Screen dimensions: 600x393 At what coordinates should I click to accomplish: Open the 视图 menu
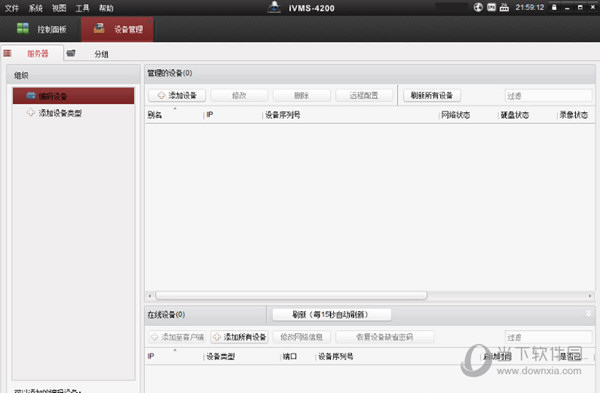click(59, 8)
